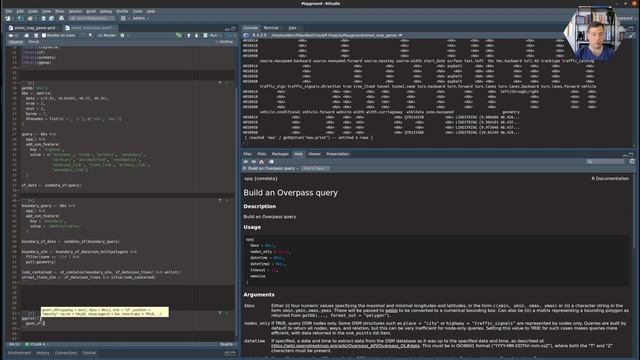Viewport: 640px width, 360px height.
Task: Open the Viewer tab
Action: 314,154
